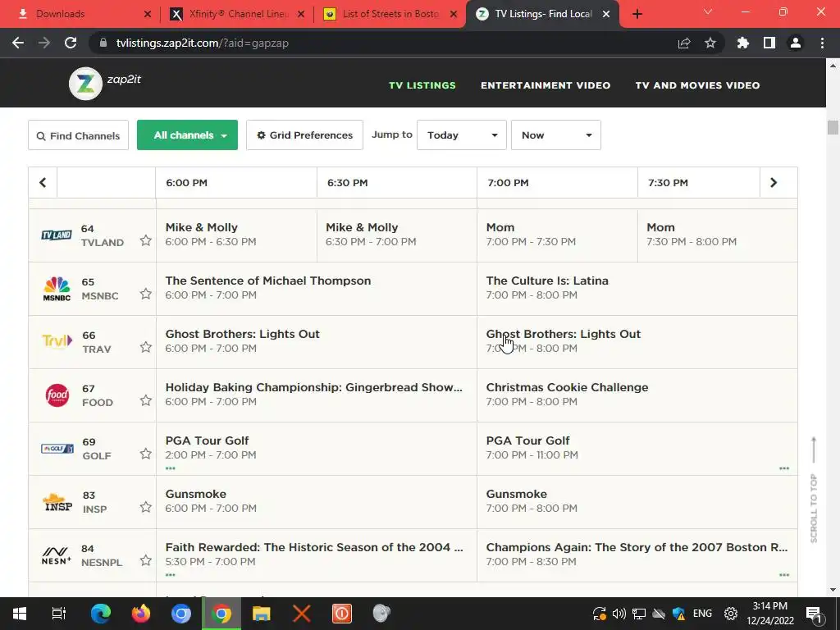Open the MSNBC channel logo
840x630 pixels.
click(x=57, y=289)
